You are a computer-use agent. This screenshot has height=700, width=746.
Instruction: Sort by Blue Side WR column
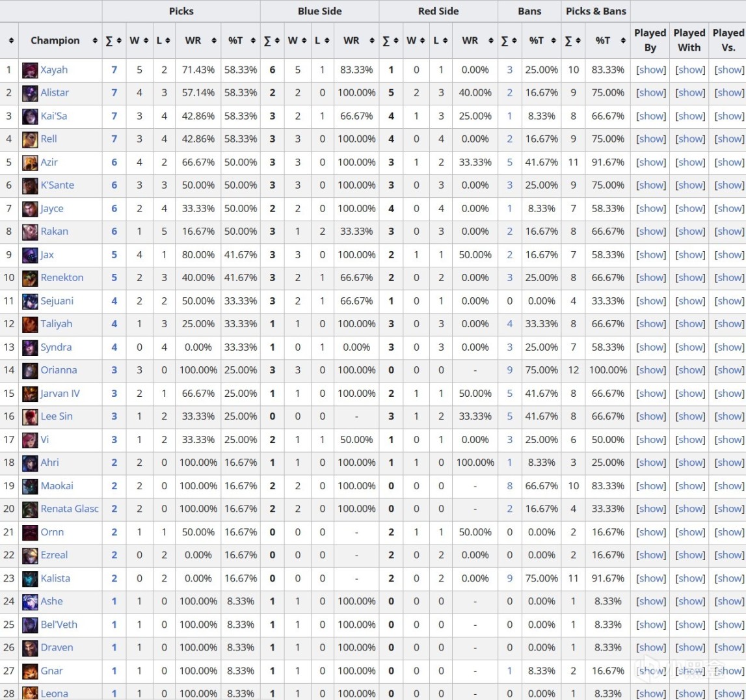tap(356, 40)
